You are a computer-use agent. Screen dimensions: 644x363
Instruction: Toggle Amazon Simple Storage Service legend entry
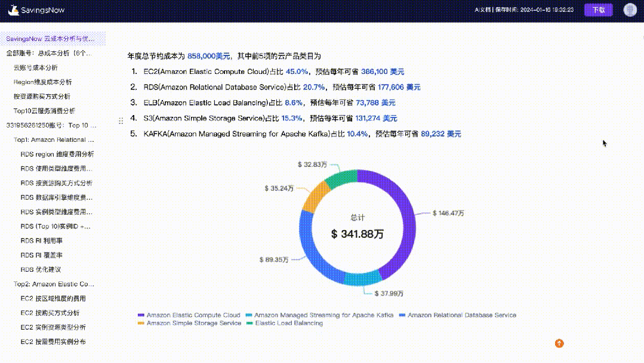coord(189,323)
